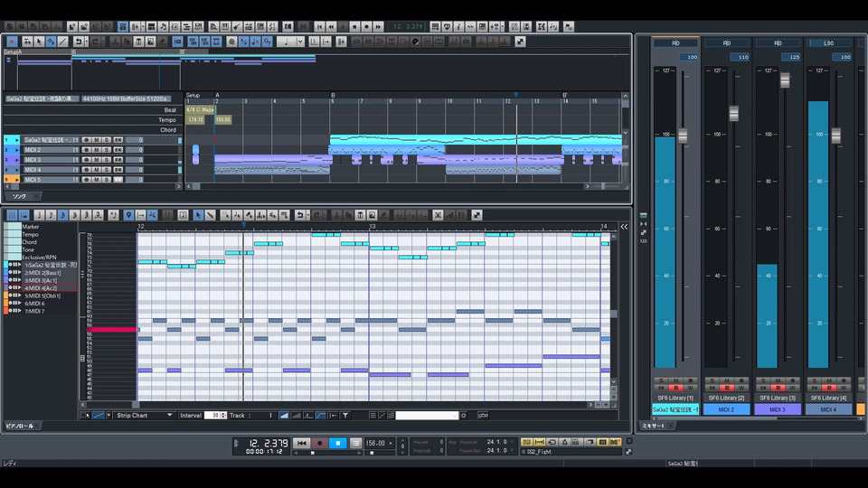This screenshot has height=488, width=868.
Task: Open the Interval value dropdown
Action: pos(216,416)
